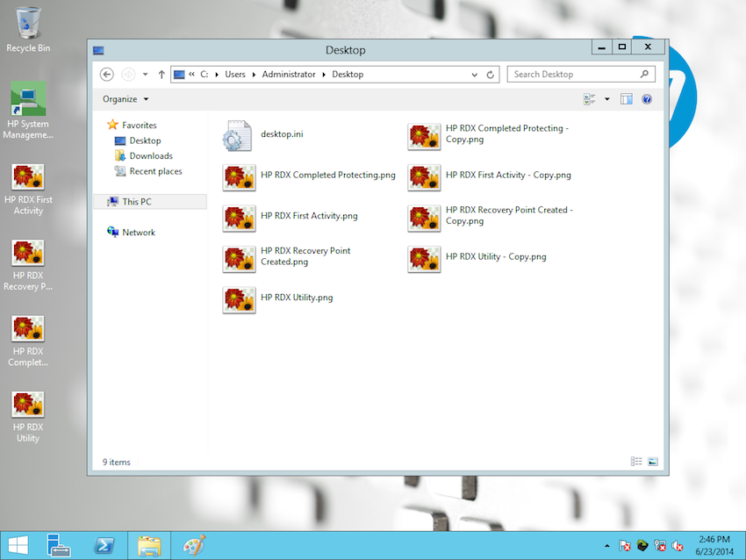
Task: Click Administrator in the address path
Action: [x=289, y=75]
